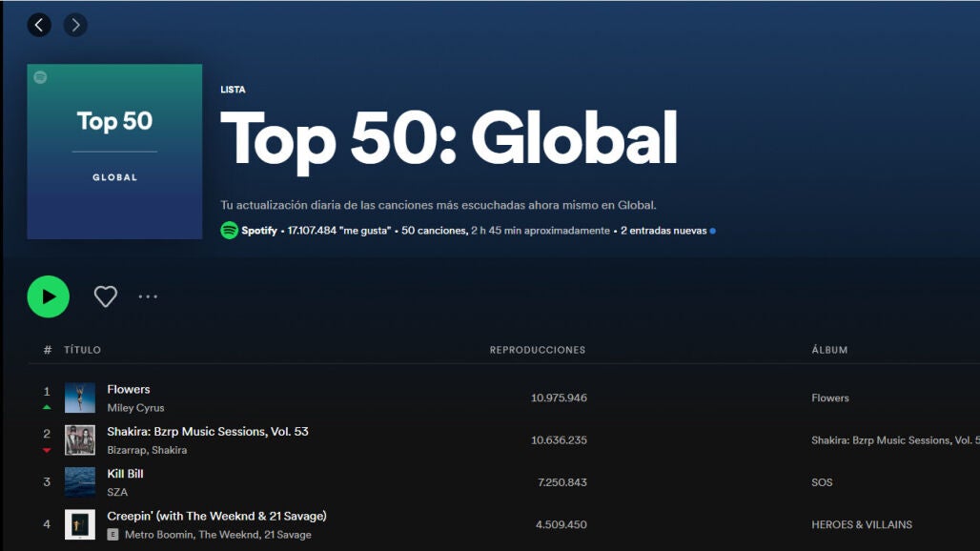The image size is (980, 551).
Task: Click the explicit E badge on Creepin'
Action: (112, 535)
